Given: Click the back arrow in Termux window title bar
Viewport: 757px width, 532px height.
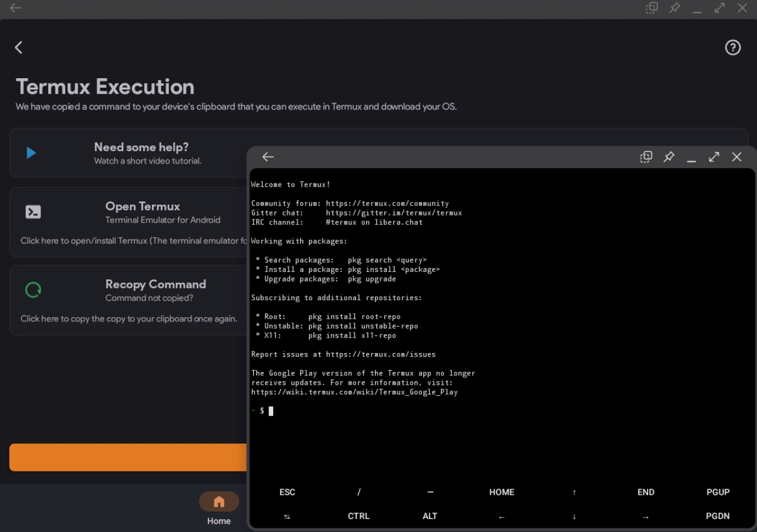Looking at the screenshot, I should 268,157.
